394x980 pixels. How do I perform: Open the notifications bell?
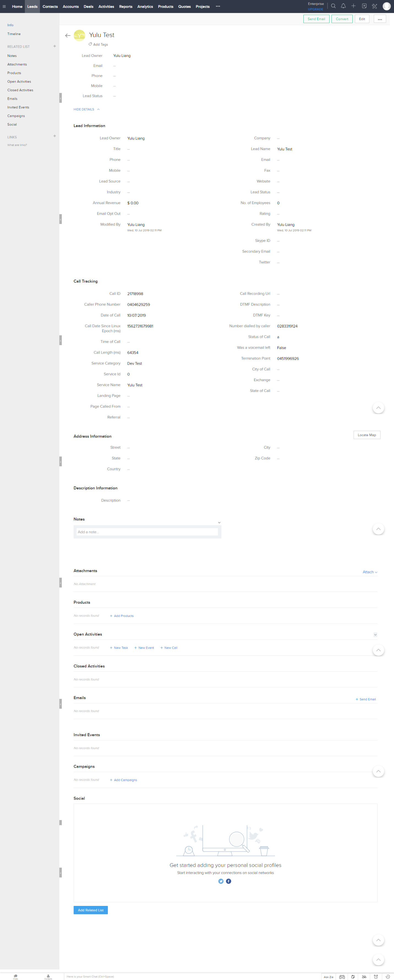[x=343, y=6]
